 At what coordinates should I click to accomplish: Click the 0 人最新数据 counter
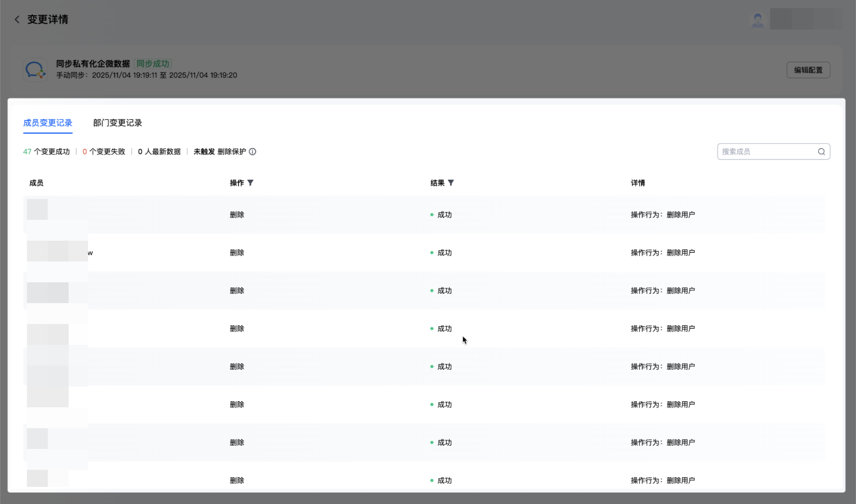point(159,152)
